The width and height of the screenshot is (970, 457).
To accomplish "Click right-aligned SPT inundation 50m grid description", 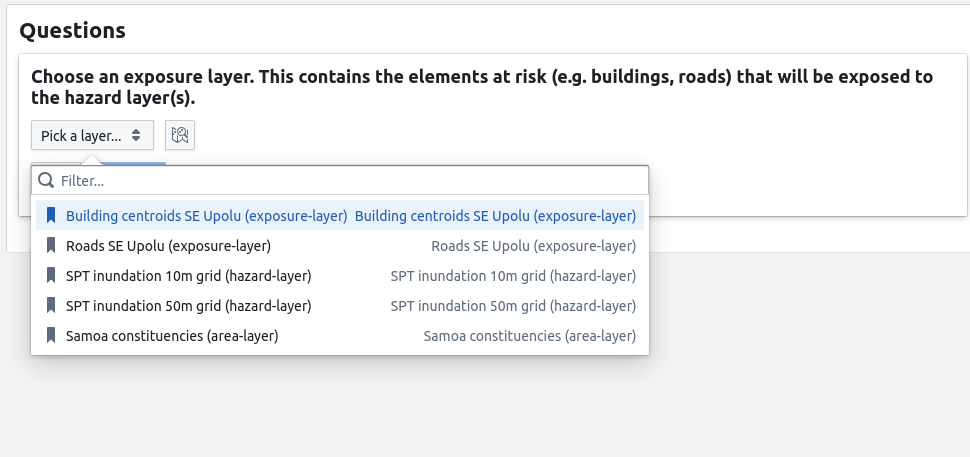I will coord(513,306).
